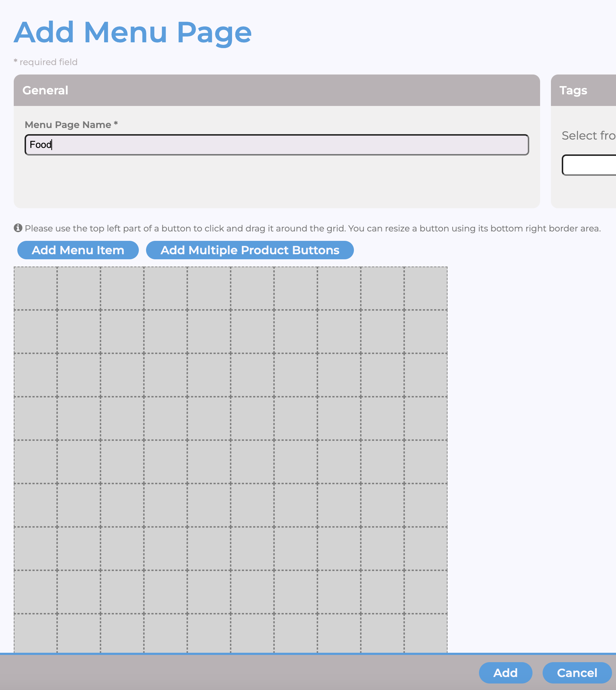The image size is (616, 690).
Task: Click the General section header
Action: coord(277,90)
